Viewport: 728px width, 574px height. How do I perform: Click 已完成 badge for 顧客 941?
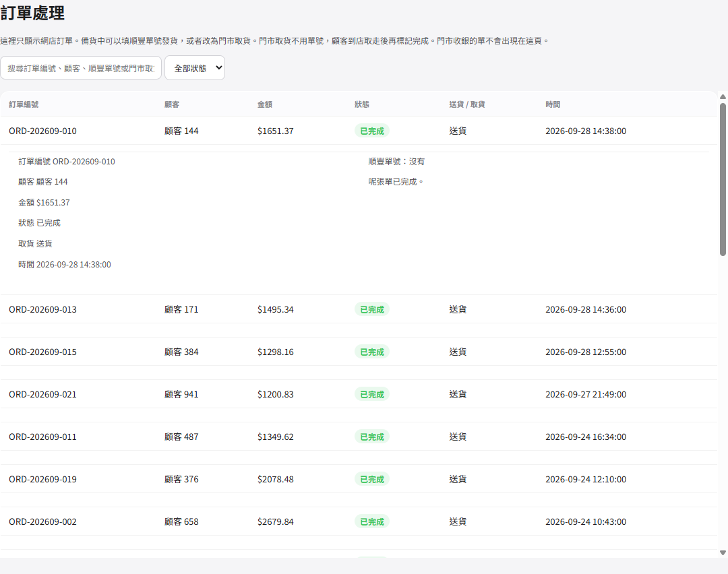click(x=372, y=394)
